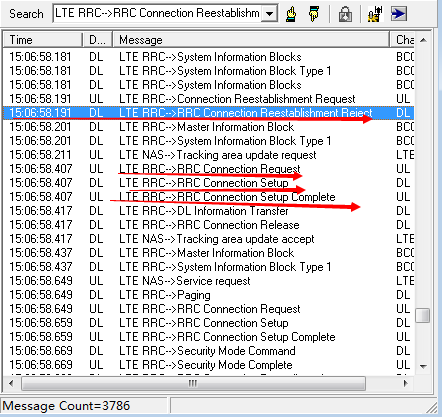Open the Search message dropdown arrow
Screen dimensions: 442x417
[269, 14]
